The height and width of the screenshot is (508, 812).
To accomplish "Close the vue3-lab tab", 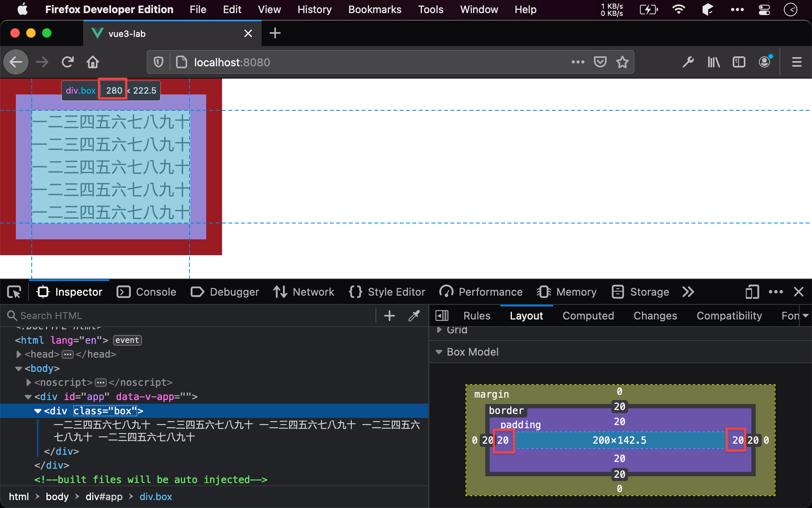I will pos(248,33).
